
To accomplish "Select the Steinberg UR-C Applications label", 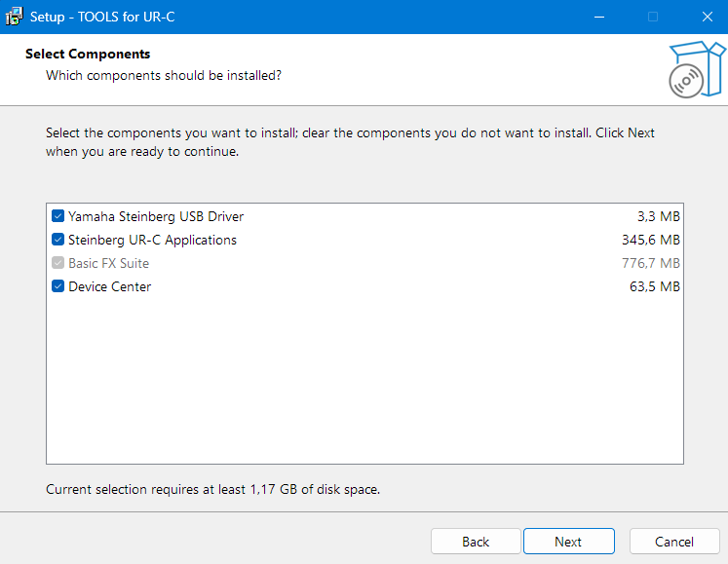I will tap(152, 240).
